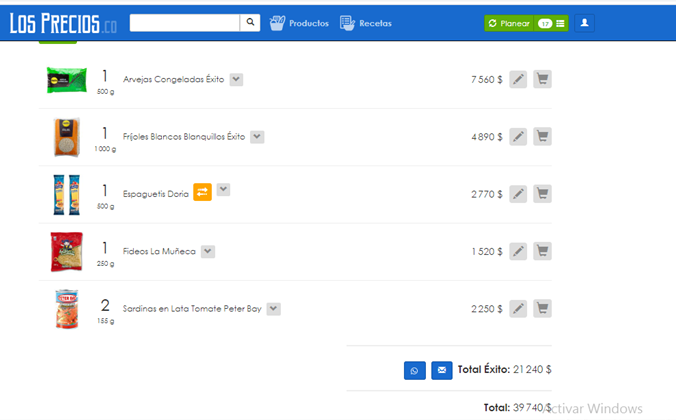
Task: Click the Planear button
Action: [509, 23]
